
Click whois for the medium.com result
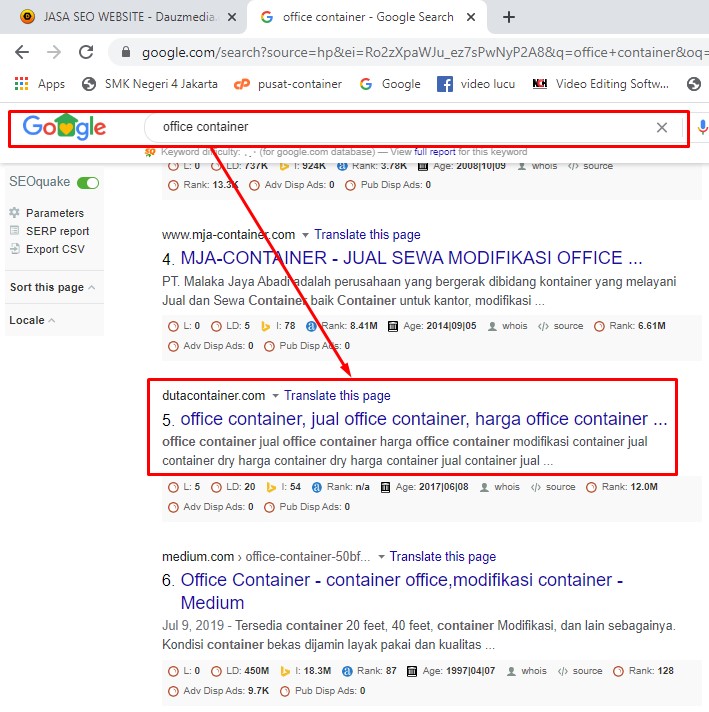pos(526,671)
